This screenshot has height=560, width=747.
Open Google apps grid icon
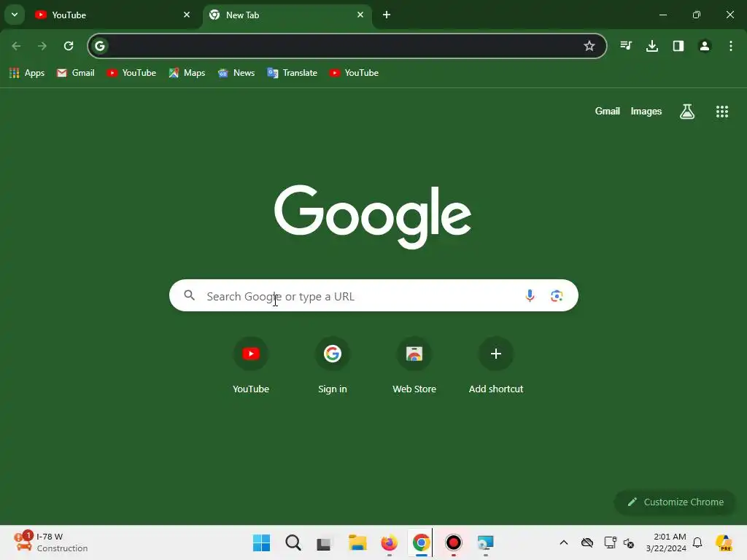[x=722, y=112]
